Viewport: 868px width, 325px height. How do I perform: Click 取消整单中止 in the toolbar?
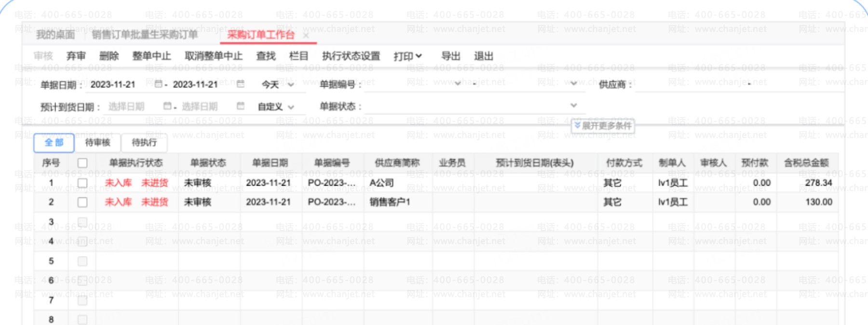[214, 56]
